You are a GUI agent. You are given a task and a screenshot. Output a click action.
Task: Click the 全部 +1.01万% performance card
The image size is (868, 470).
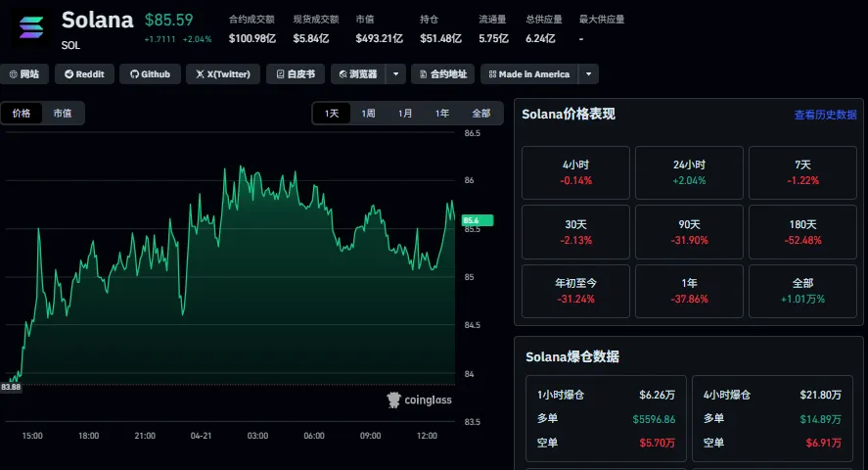tap(802, 291)
